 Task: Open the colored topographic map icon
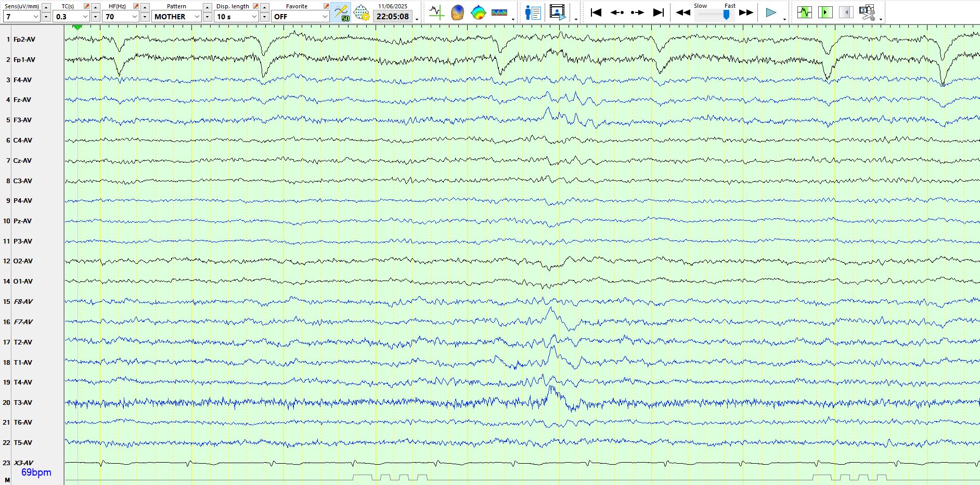point(478,12)
